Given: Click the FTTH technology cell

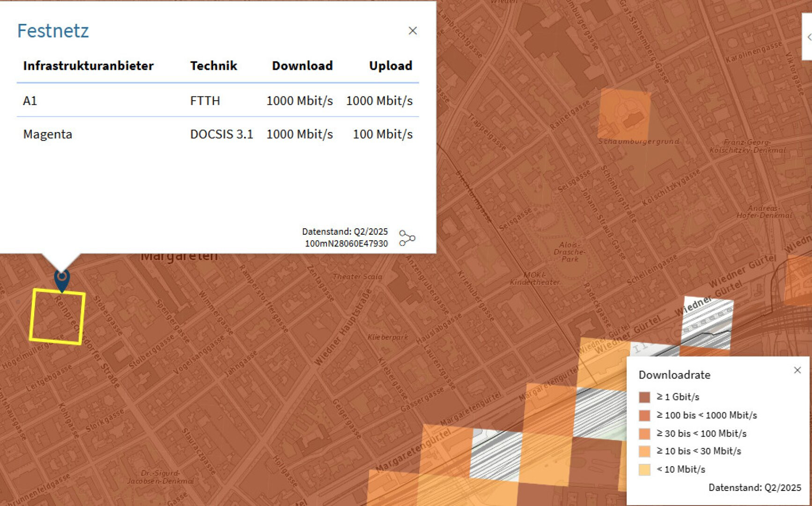Looking at the screenshot, I should click(205, 101).
